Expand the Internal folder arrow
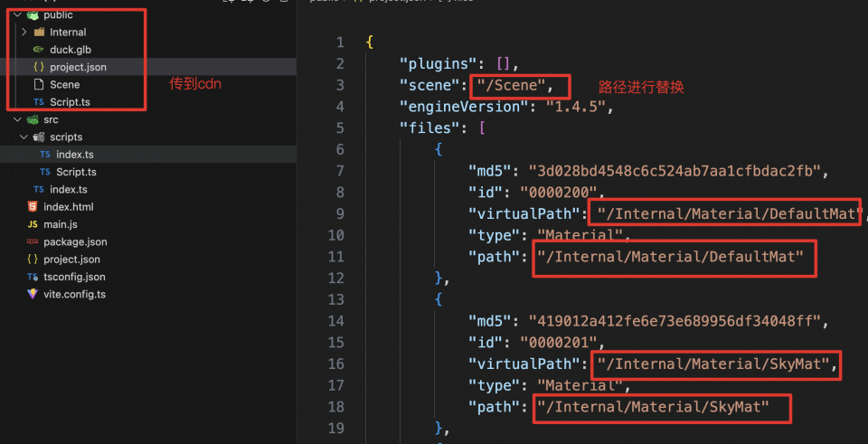 [x=24, y=33]
